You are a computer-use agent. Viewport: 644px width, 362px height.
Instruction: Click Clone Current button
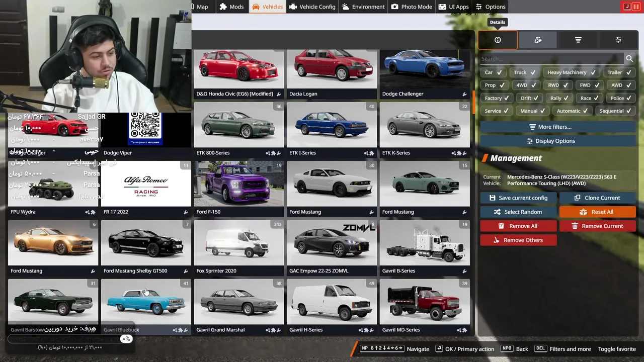pyautogui.click(x=597, y=198)
